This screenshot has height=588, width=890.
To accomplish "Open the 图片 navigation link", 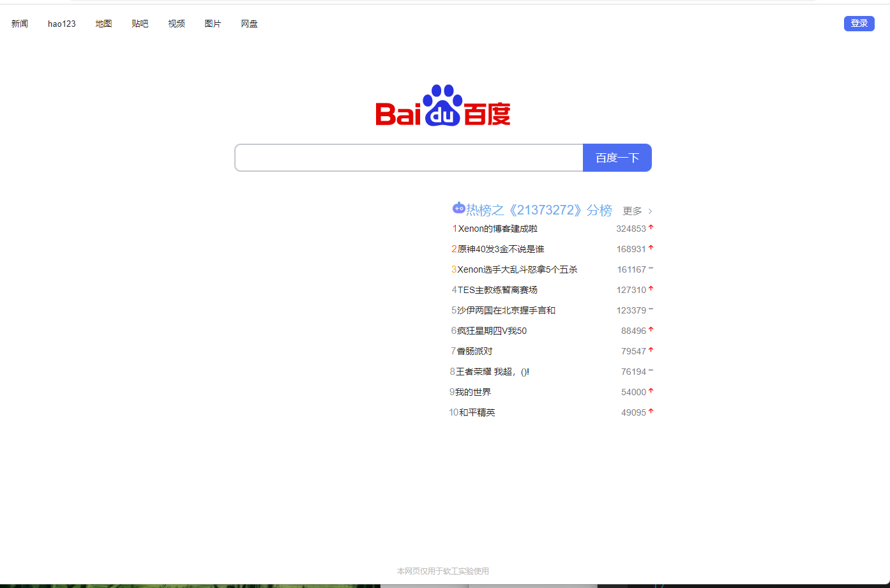I will click(x=213, y=24).
